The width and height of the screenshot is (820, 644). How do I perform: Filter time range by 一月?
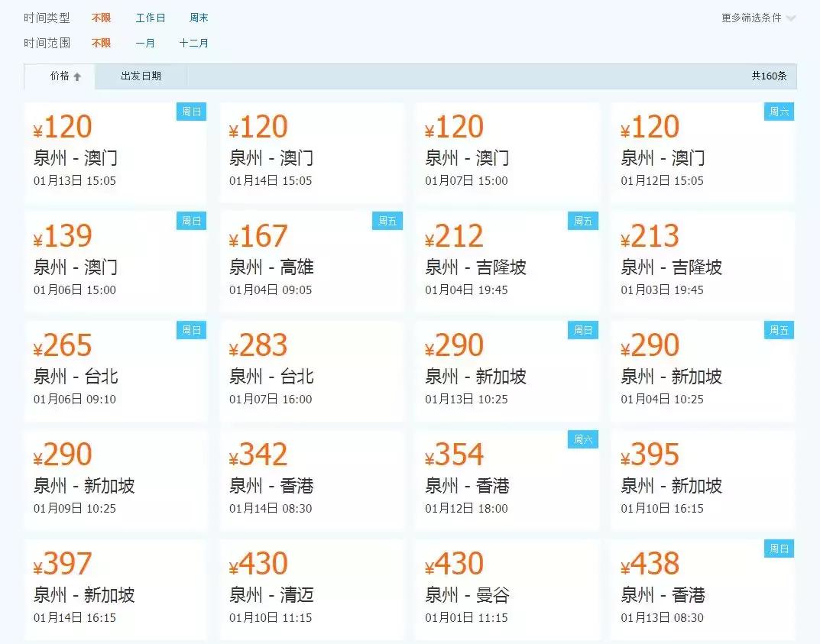(x=145, y=43)
